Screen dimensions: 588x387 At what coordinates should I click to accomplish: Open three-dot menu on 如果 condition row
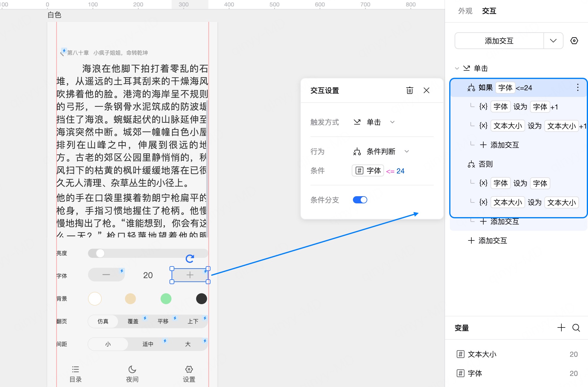(x=578, y=88)
